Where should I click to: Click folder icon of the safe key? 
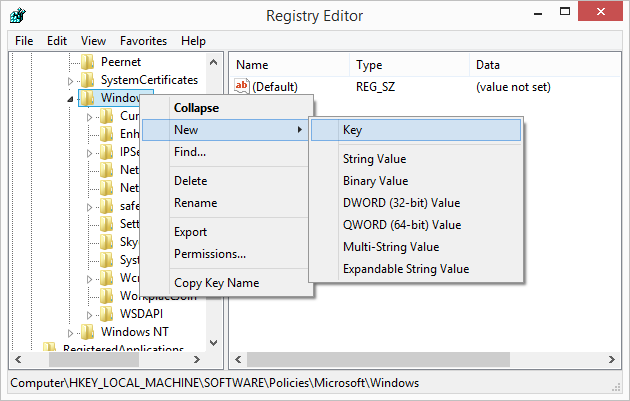coord(106,206)
